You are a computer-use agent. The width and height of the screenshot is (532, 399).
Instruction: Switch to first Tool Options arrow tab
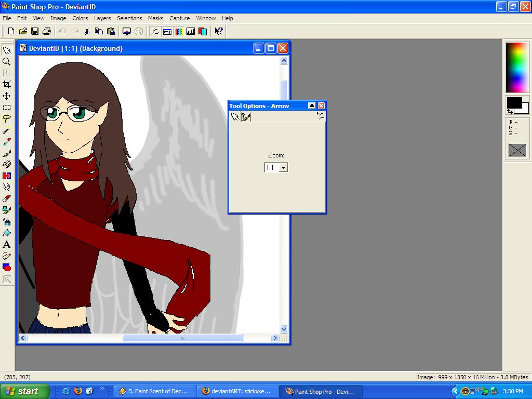click(x=235, y=117)
